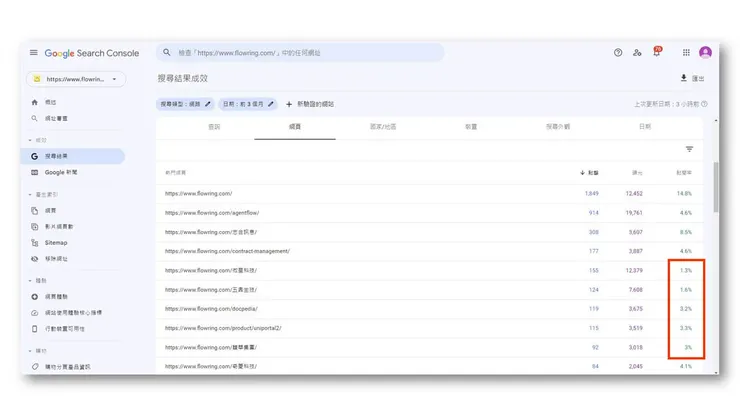Switch to the Countries tab
Viewport: 740px width, 416px height.
point(383,127)
